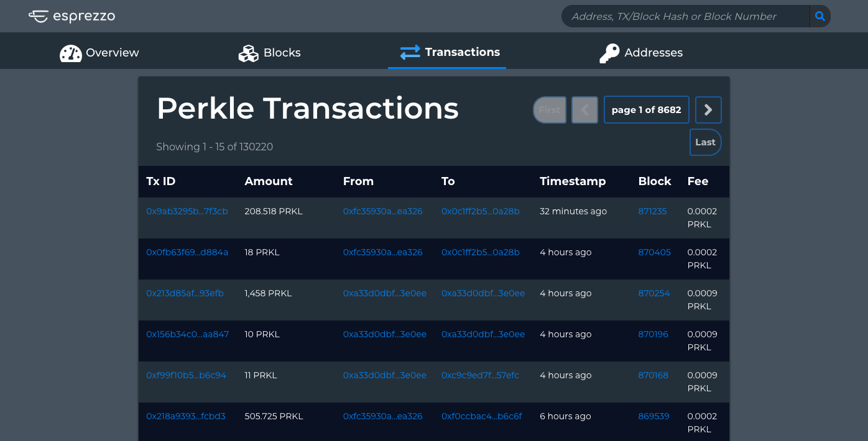The height and width of the screenshot is (441, 868).
Task: Open the Addresses tab
Action: coord(641,53)
